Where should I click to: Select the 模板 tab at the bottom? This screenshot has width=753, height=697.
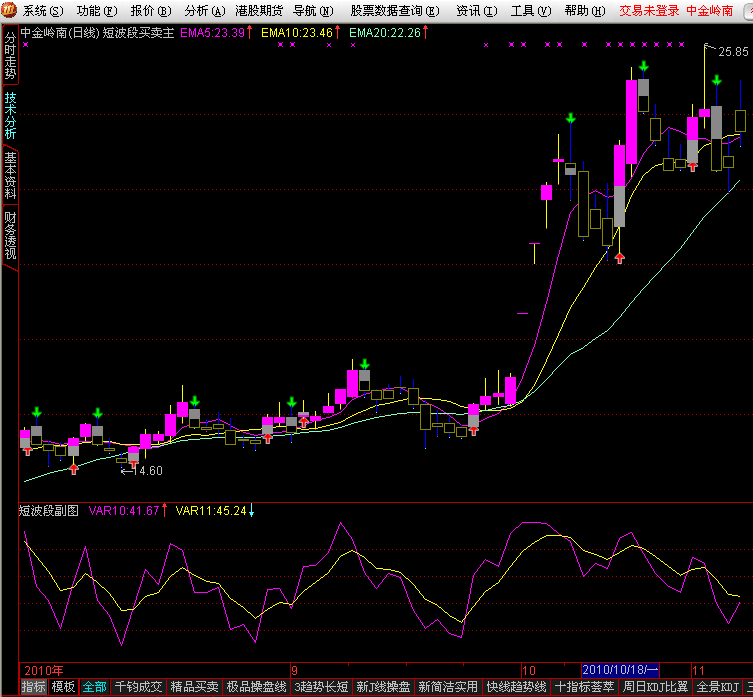[63, 687]
